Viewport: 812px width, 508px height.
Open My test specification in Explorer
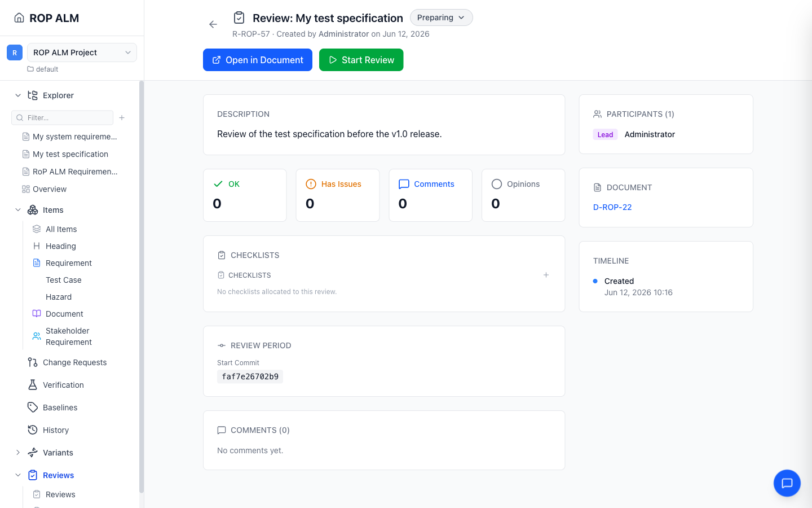tap(70, 154)
